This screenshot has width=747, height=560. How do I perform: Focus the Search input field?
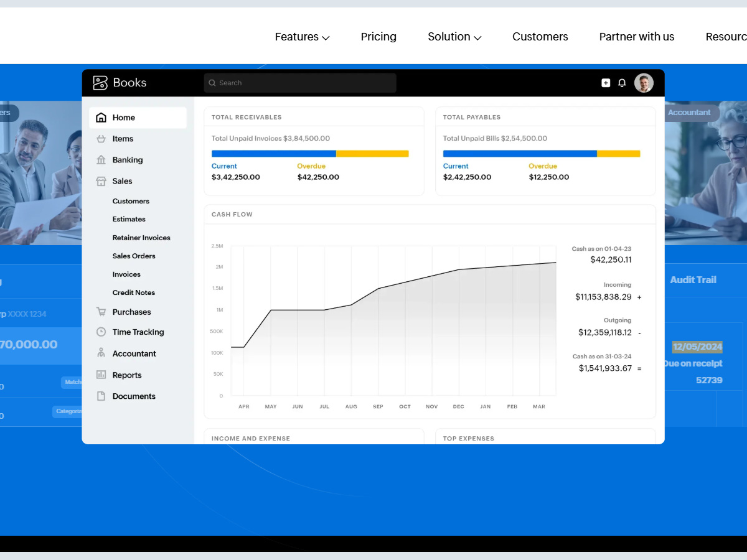pyautogui.click(x=300, y=83)
